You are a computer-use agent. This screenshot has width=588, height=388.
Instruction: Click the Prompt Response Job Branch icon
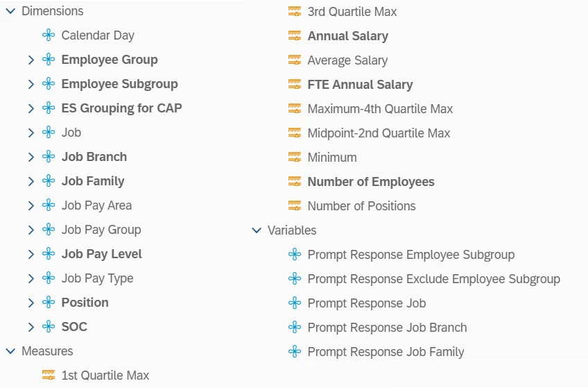pyautogui.click(x=295, y=328)
